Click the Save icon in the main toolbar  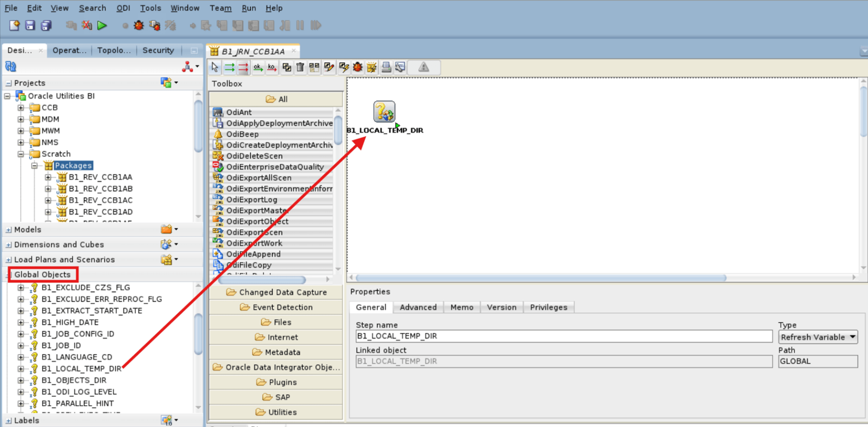click(x=30, y=25)
